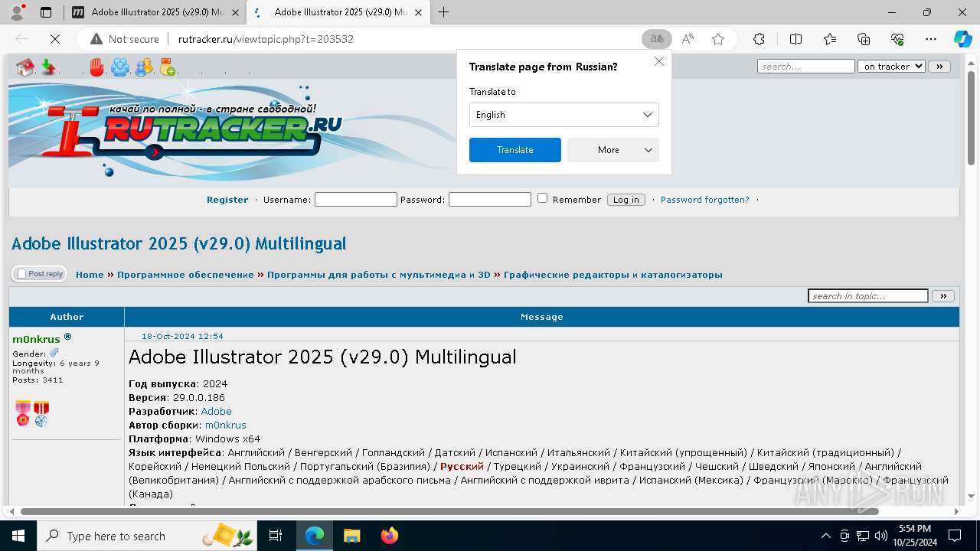
Task: Open the Translate to English language dropdown
Action: 563,115
